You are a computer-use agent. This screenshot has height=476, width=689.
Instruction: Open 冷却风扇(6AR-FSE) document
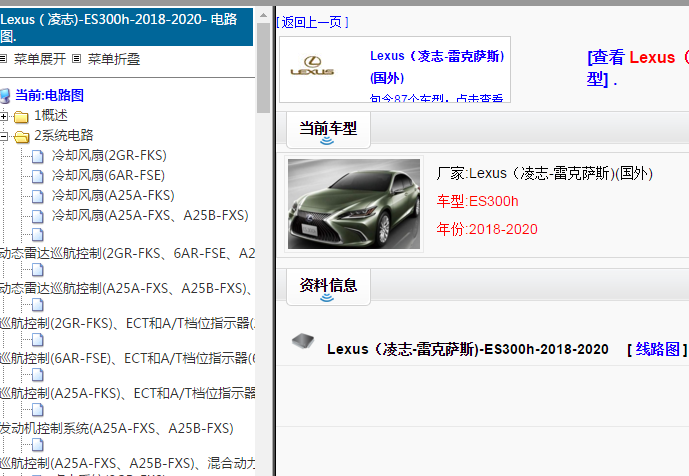(x=108, y=175)
